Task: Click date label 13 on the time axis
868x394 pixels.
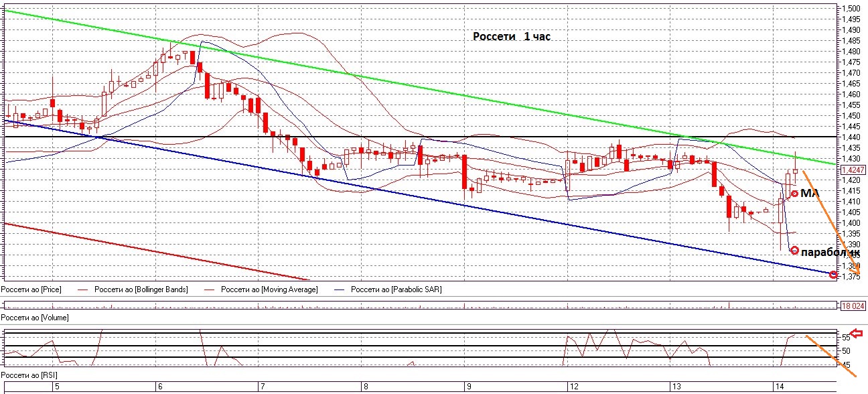Action: pos(676,387)
